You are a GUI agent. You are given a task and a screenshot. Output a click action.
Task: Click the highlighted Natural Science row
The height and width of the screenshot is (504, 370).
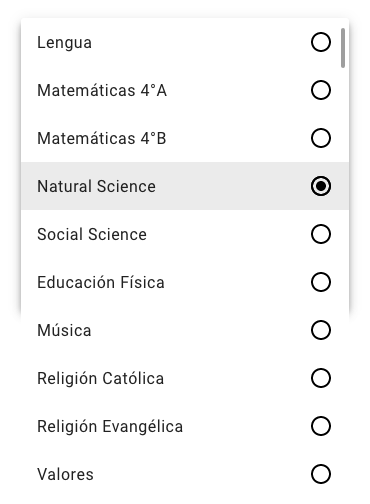185,186
